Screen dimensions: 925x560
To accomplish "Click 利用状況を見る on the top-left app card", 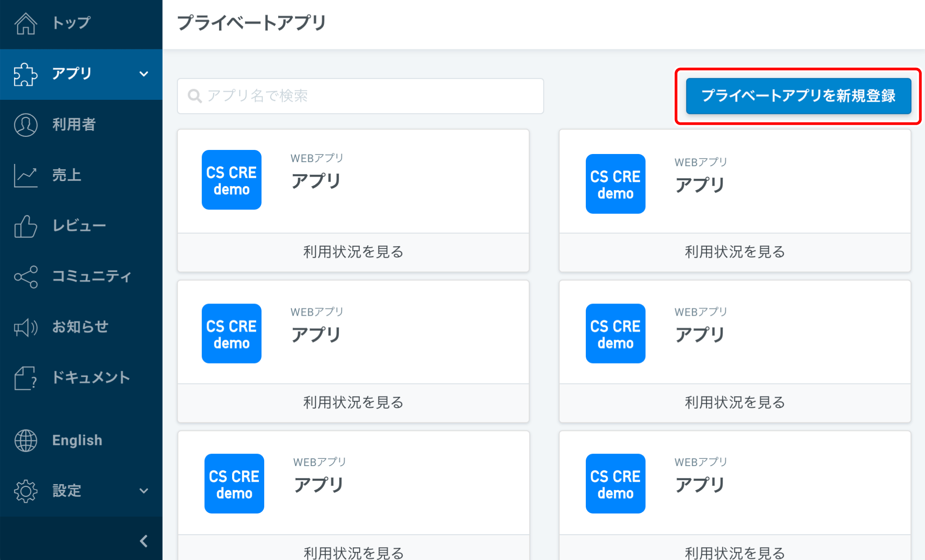I will pyautogui.click(x=353, y=252).
